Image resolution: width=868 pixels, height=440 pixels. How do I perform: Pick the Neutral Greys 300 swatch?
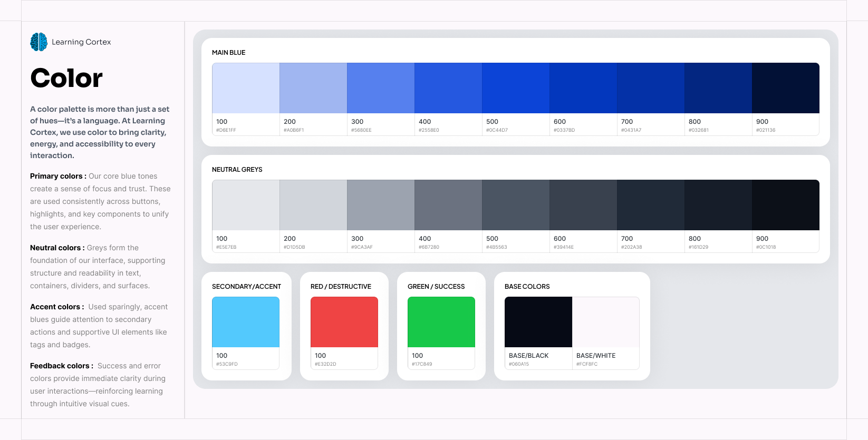tap(381, 205)
